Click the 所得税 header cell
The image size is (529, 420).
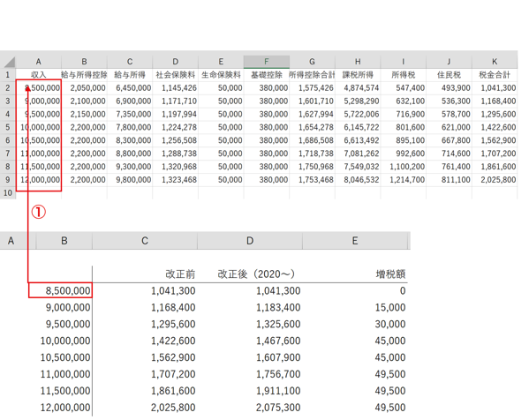[x=404, y=75]
